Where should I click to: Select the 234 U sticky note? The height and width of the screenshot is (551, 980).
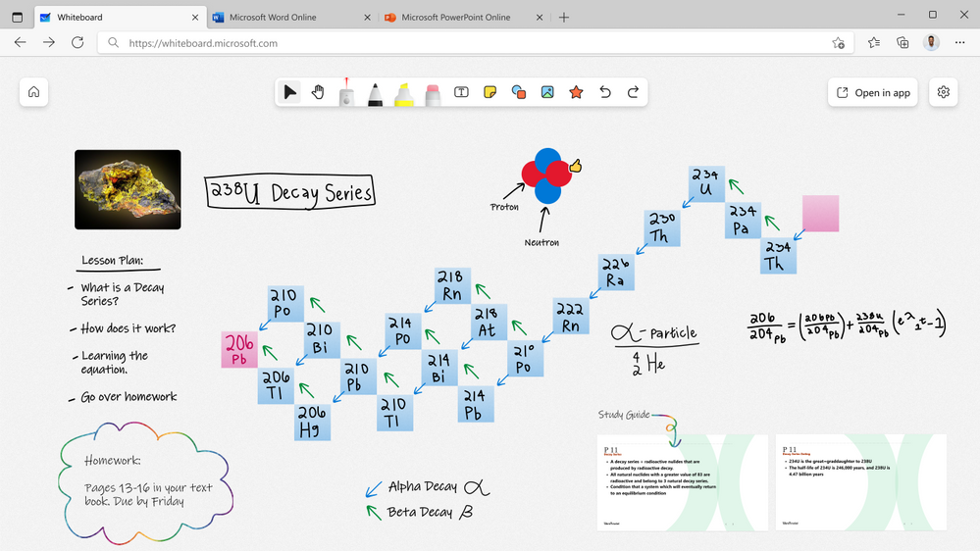click(x=707, y=183)
